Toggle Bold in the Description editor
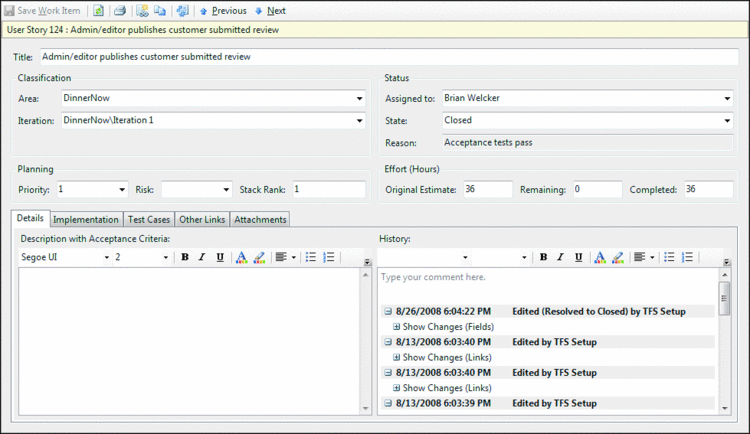This screenshot has height=434, width=750. point(185,257)
